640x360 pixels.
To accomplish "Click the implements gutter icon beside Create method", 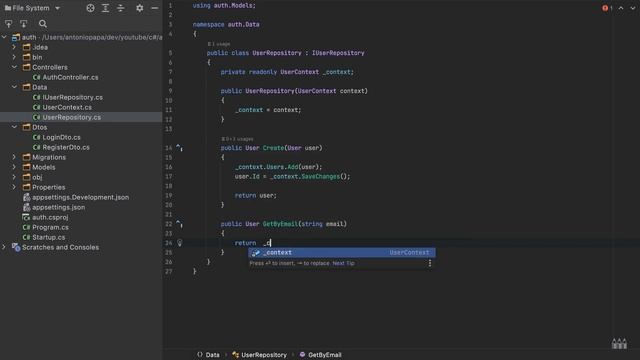I will click(x=179, y=147).
